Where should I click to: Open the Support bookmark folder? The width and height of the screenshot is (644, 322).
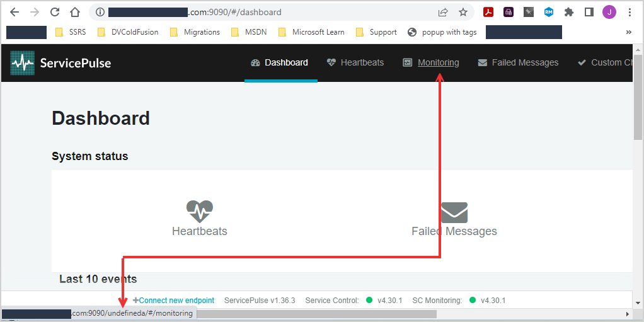tap(376, 32)
